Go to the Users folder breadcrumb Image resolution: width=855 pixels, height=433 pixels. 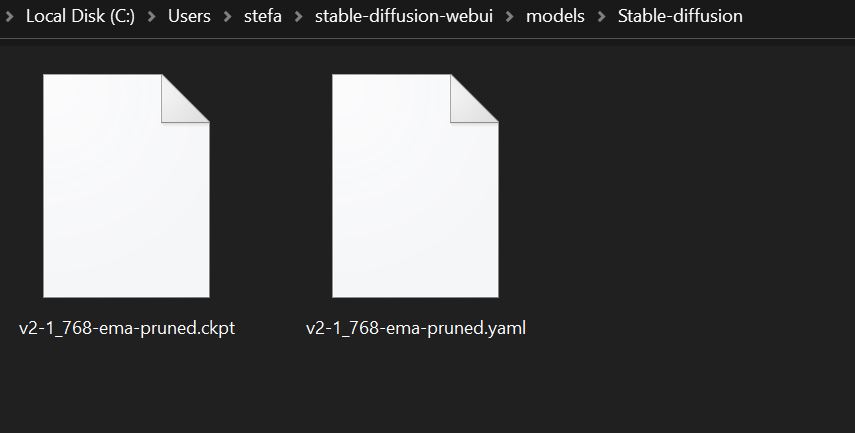pos(189,16)
